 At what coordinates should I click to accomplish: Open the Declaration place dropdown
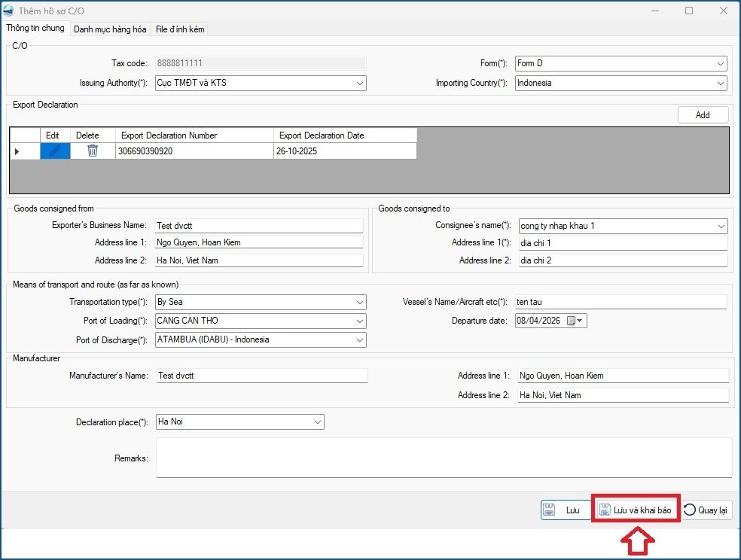pyautogui.click(x=318, y=422)
